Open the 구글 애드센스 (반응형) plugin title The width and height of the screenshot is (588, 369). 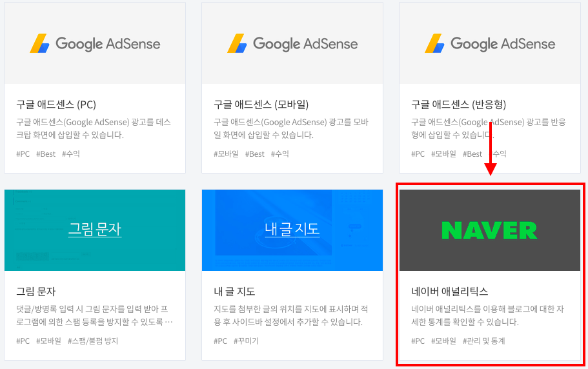point(459,104)
